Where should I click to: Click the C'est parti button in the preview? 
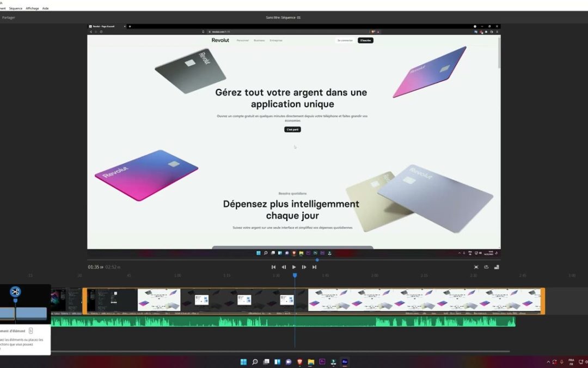click(x=292, y=130)
